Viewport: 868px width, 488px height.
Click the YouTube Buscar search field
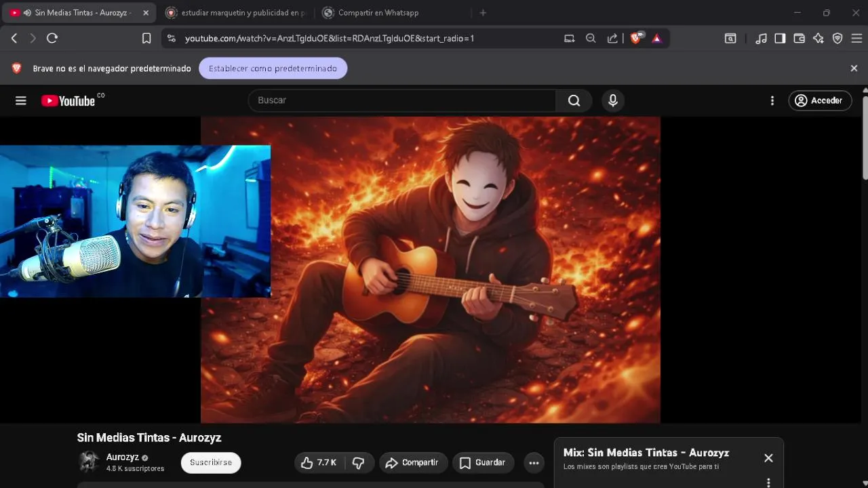[x=402, y=100]
